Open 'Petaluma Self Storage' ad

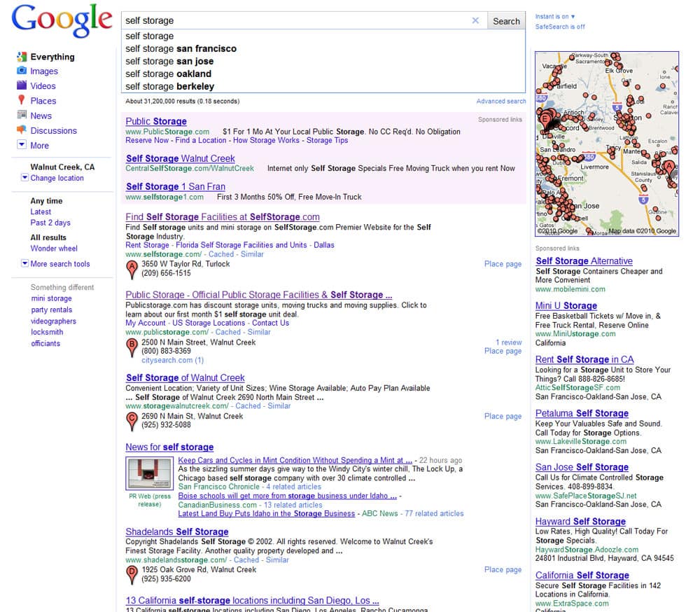[x=582, y=413]
